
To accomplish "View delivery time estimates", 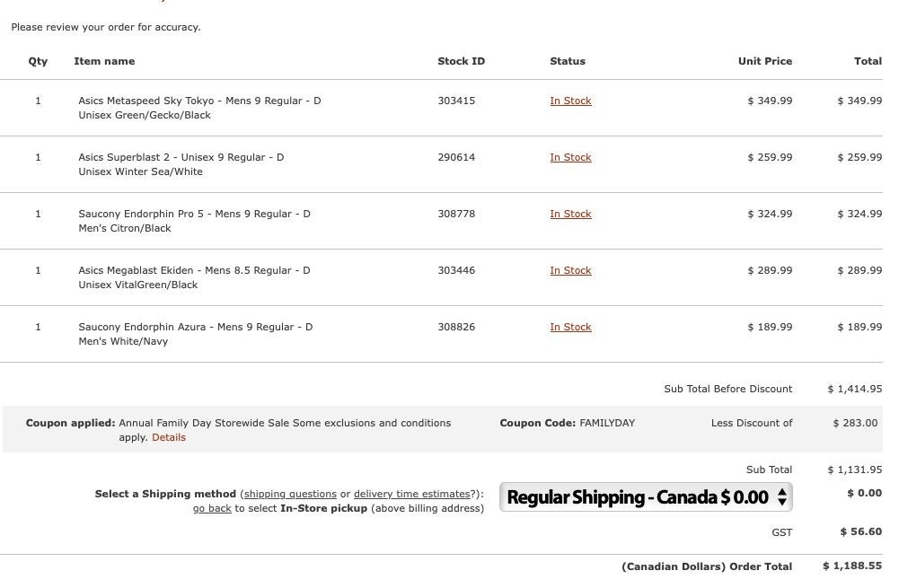I will click(412, 495).
